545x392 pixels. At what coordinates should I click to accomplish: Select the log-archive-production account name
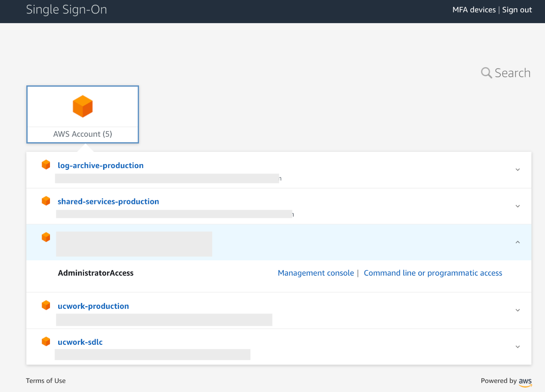pyautogui.click(x=100, y=165)
